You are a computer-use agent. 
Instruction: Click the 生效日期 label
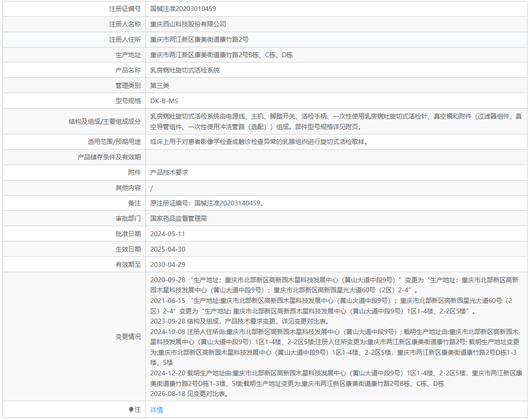coord(128,250)
